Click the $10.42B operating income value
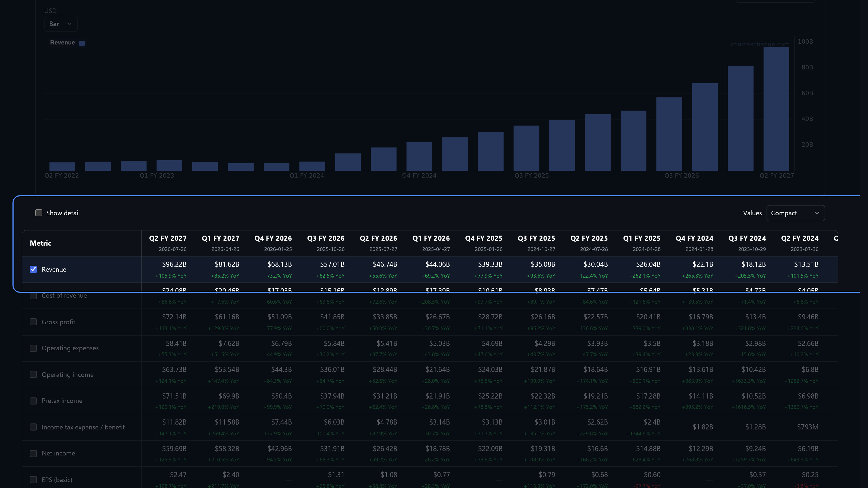868x488 pixels. point(754,370)
